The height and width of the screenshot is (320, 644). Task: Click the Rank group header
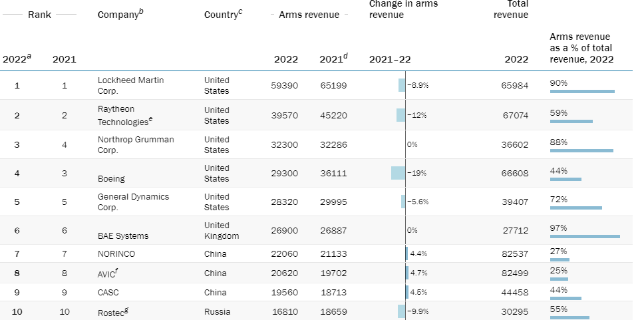[39, 15]
